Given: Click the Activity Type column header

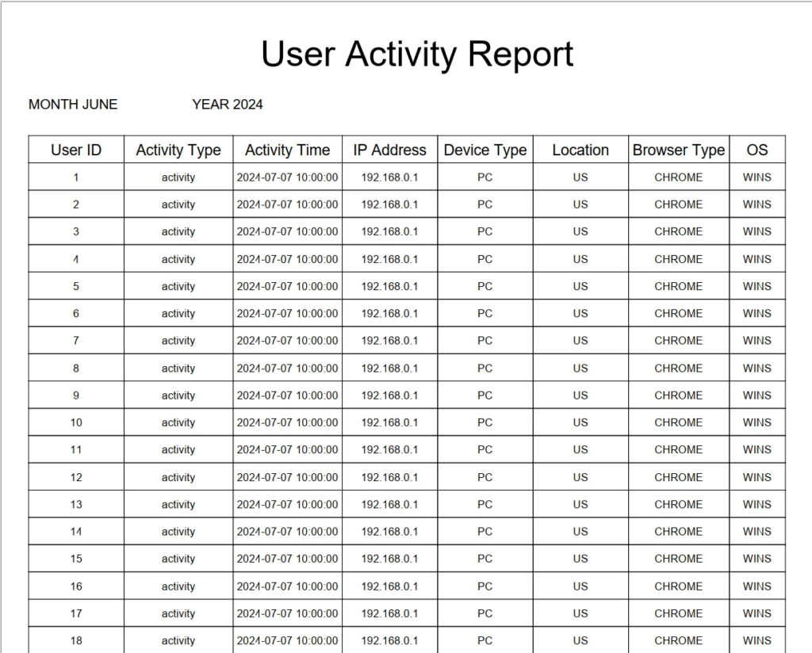Looking at the screenshot, I should (x=178, y=150).
